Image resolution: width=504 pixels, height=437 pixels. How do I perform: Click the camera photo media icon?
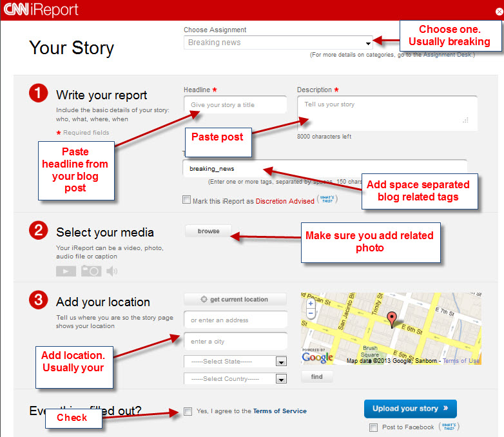click(x=91, y=271)
